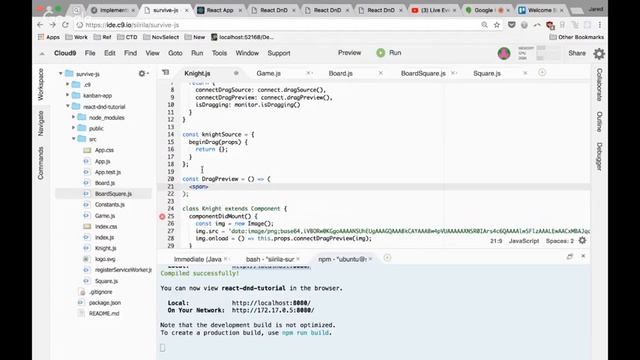This screenshot has height=360, width=640.
Task: Switch to the Square.js tab
Action: tap(487, 73)
